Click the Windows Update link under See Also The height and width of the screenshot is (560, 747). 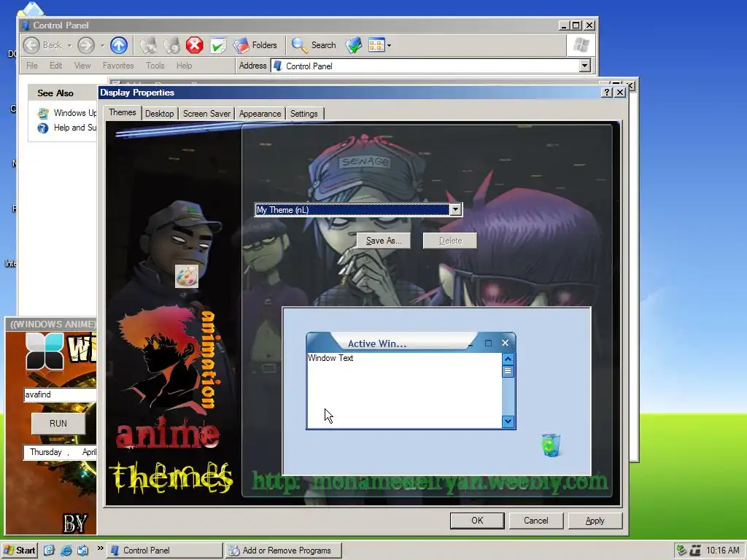pos(75,113)
